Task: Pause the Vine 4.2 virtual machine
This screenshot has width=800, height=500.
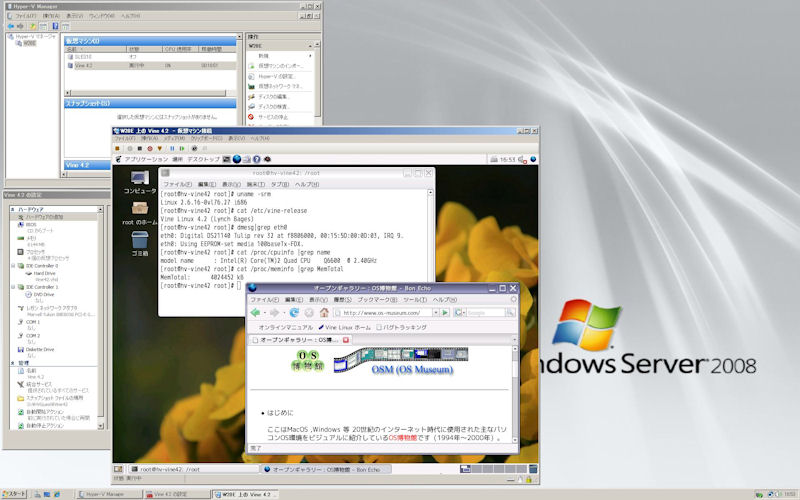Action: point(172,148)
